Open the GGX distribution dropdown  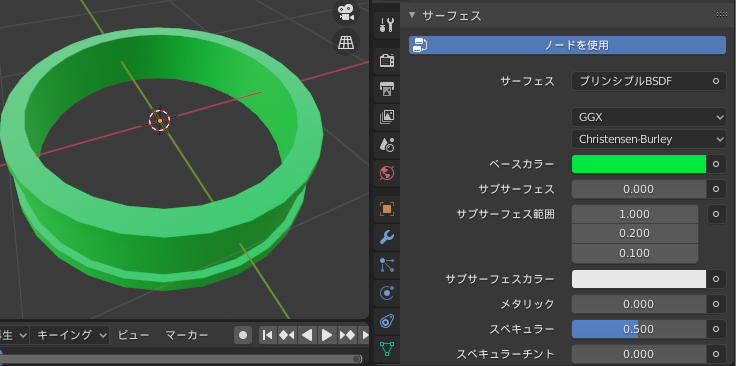pyautogui.click(x=649, y=117)
